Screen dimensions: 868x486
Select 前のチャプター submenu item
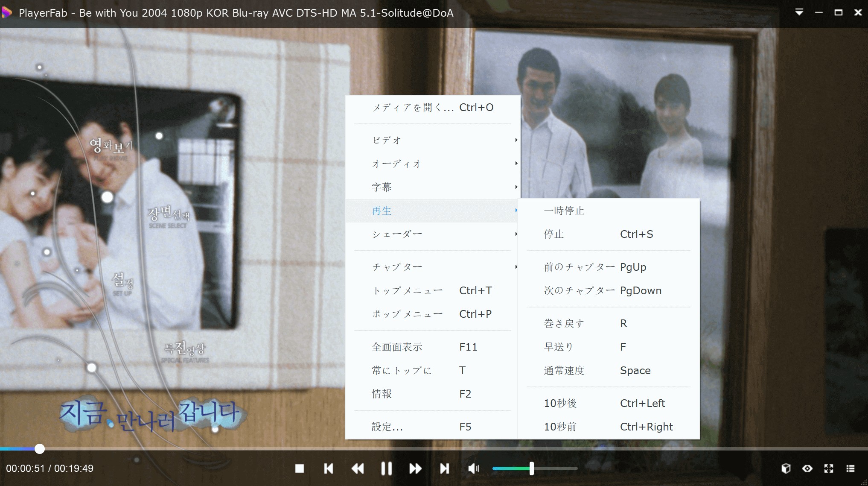[x=609, y=267]
